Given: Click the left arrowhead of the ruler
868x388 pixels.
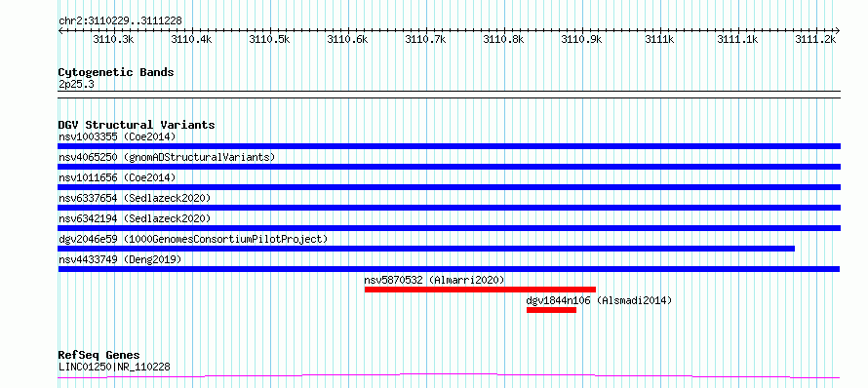Looking at the screenshot, I should tap(60, 30).
